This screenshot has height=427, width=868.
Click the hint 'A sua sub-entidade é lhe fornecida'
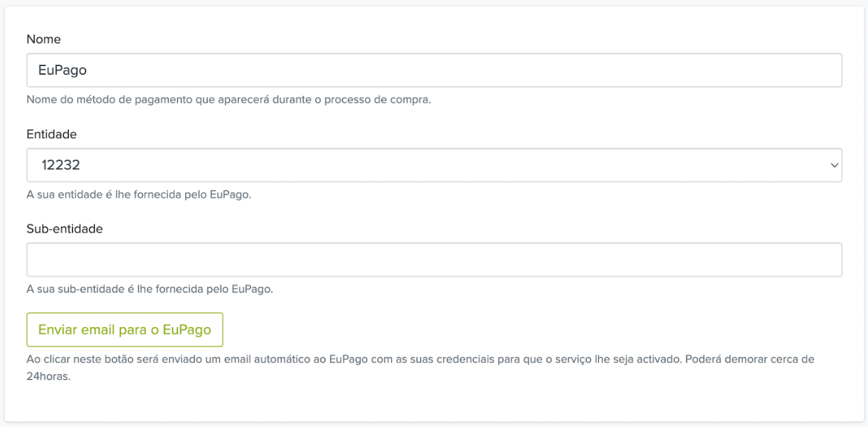click(x=150, y=289)
